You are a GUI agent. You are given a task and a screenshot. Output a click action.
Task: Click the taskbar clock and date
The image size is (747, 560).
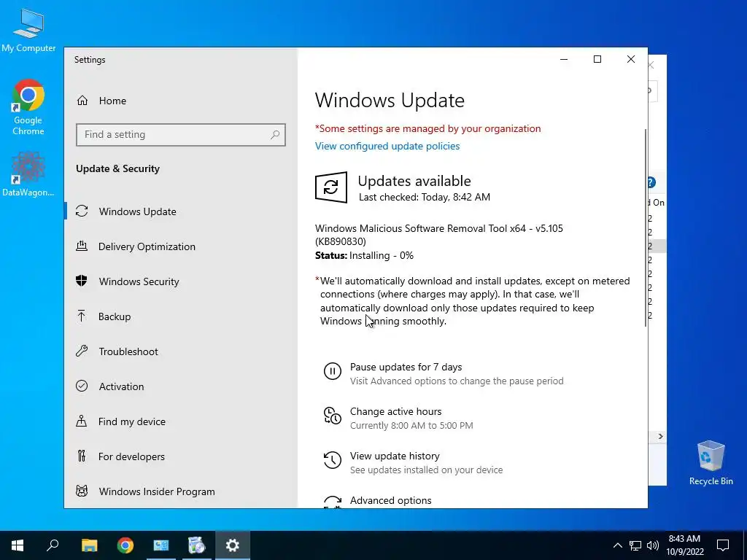pos(684,545)
